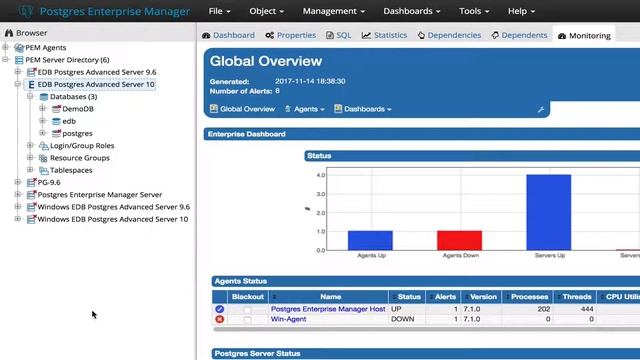This screenshot has height=360, width=640.
Task: Open the Agents dropdown in Global Overview
Action: [305, 109]
